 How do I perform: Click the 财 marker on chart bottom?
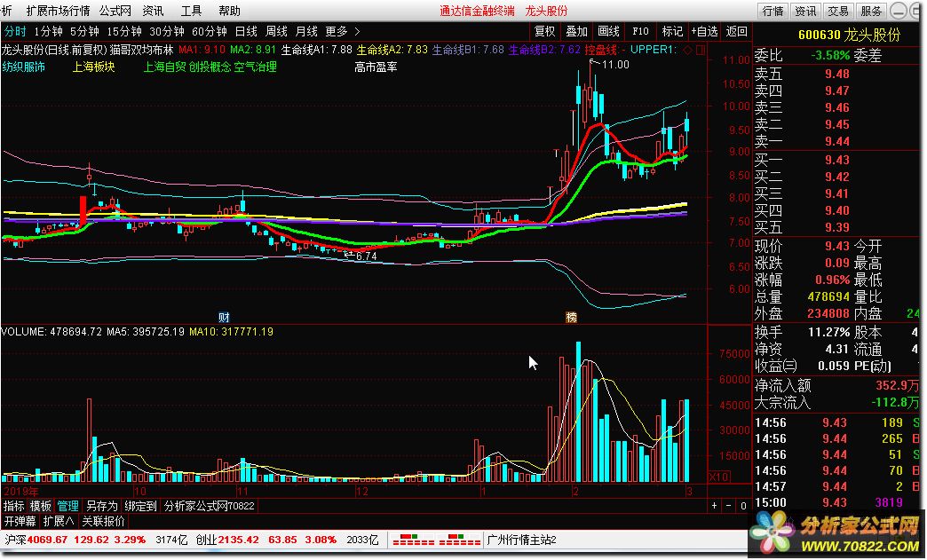(x=224, y=317)
